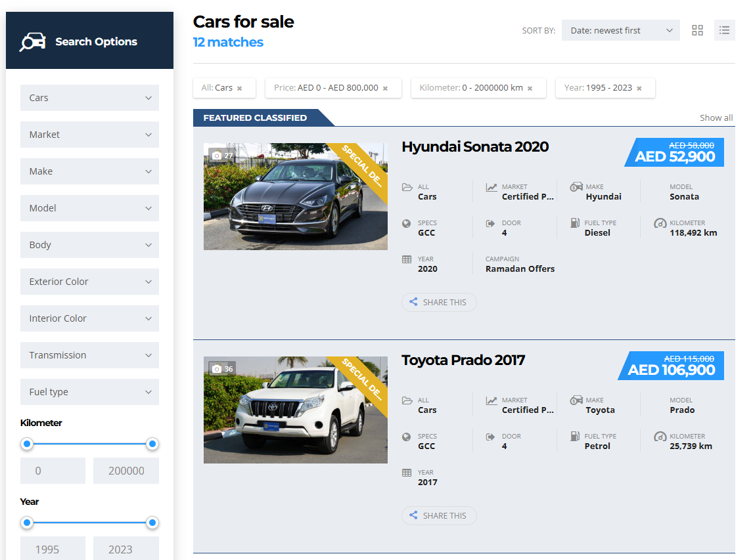The height and width of the screenshot is (560, 753).
Task: Click globe specs icon in Hyundai listing
Action: click(x=406, y=223)
